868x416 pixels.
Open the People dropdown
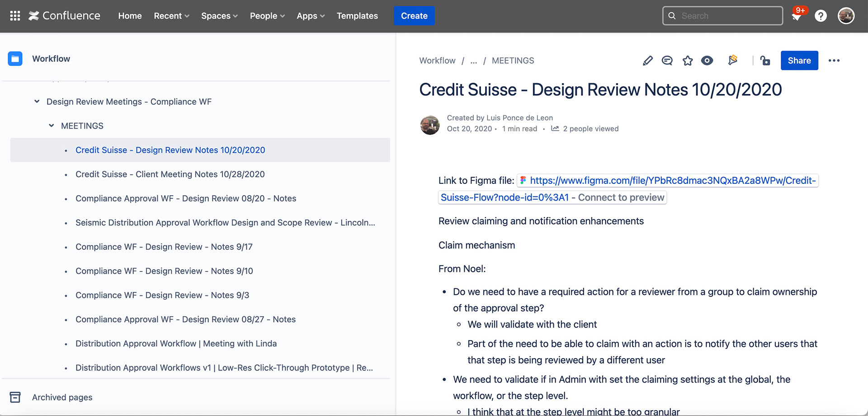click(x=267, y=16)
